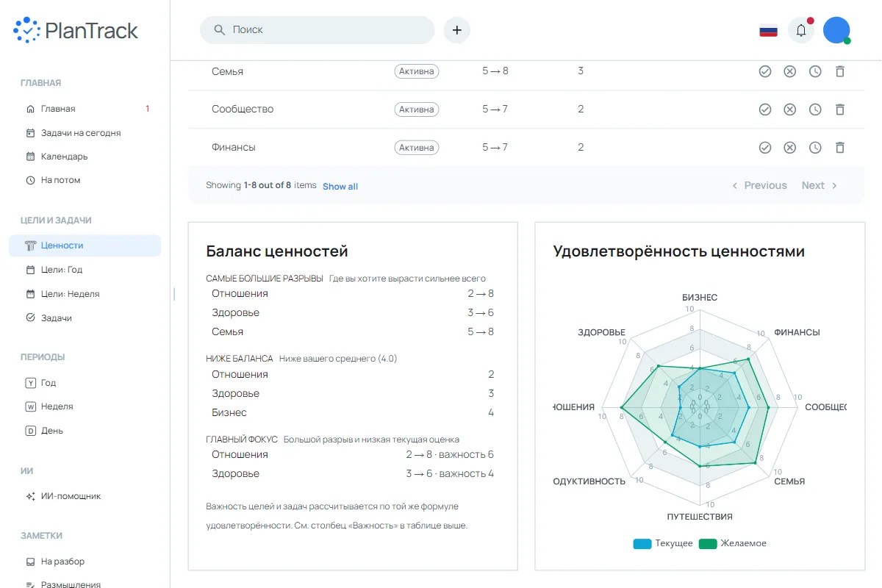Open На разбор notes
This screenshot has width=882, height=588.
[85, 562]
